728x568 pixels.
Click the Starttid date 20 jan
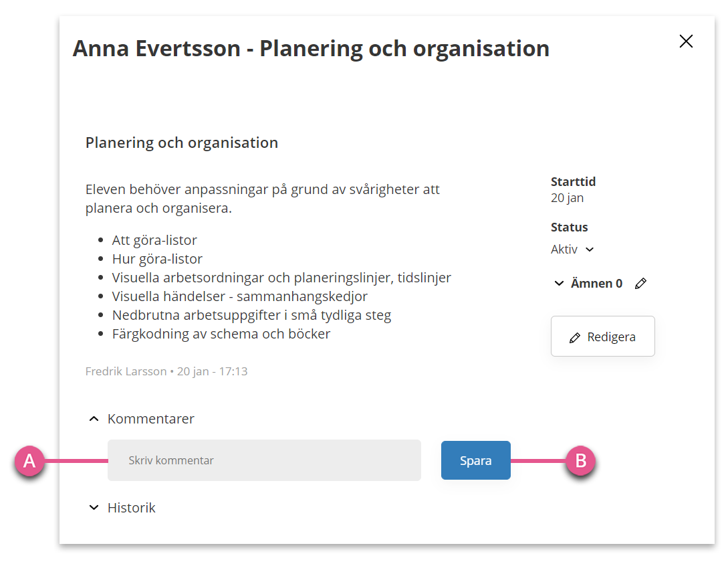coord(568,198)
